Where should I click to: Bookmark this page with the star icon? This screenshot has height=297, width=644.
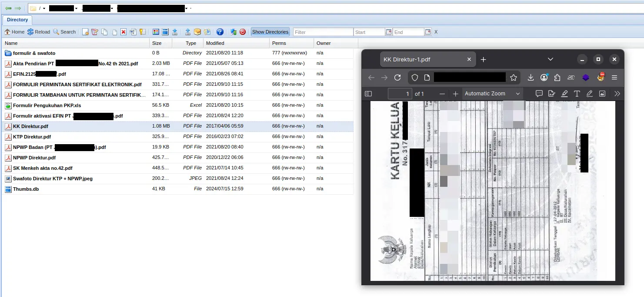point(514,78)
